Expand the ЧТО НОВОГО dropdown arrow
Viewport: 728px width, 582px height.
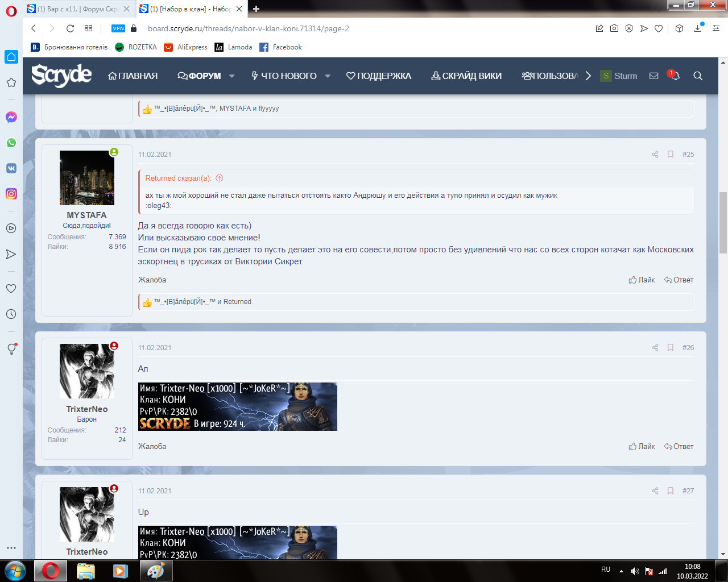[x=328, y=76]
